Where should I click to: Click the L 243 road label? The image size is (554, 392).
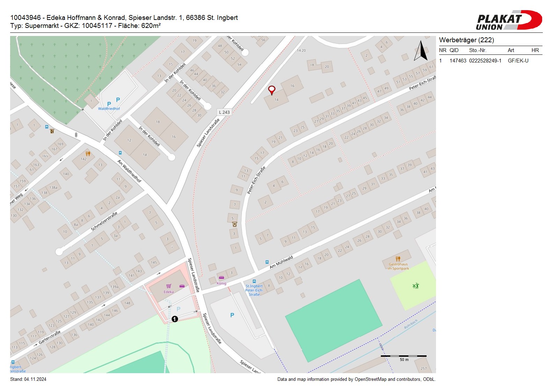[224, 112]
